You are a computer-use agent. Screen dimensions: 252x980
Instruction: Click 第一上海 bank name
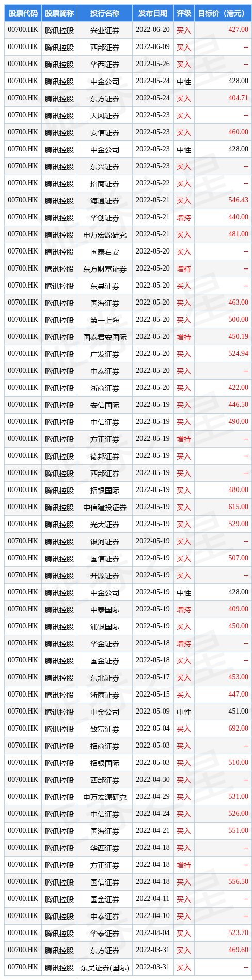pos(105,320)
